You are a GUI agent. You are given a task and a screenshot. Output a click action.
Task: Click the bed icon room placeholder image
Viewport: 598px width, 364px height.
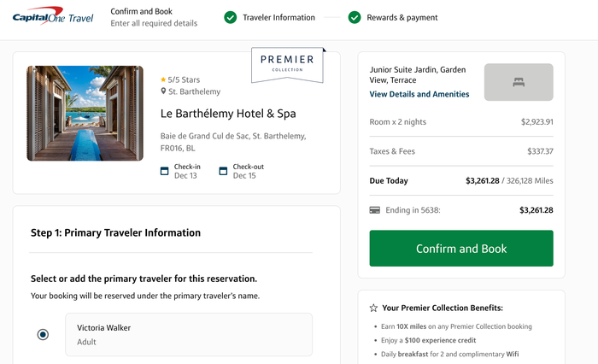click(x=519, y=82)
